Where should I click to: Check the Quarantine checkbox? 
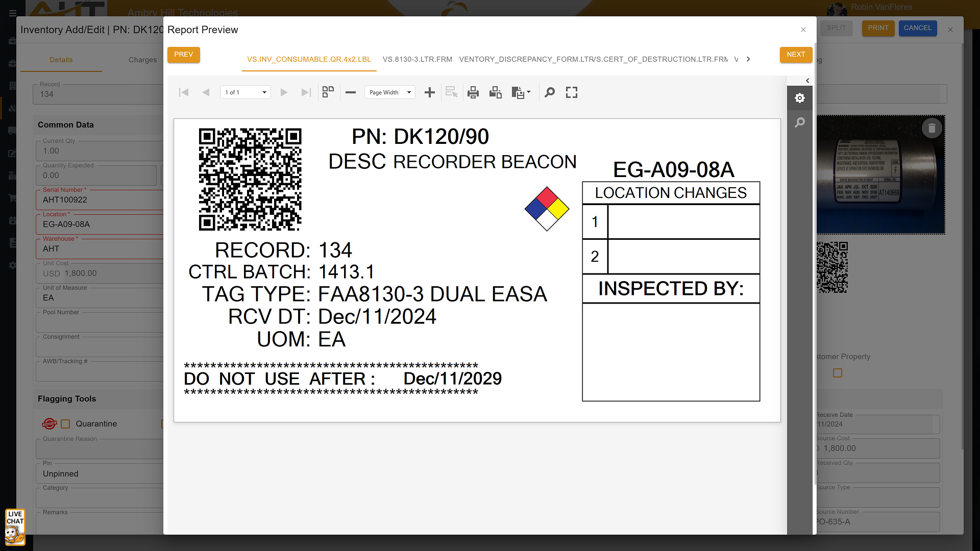tap(65, 424)
